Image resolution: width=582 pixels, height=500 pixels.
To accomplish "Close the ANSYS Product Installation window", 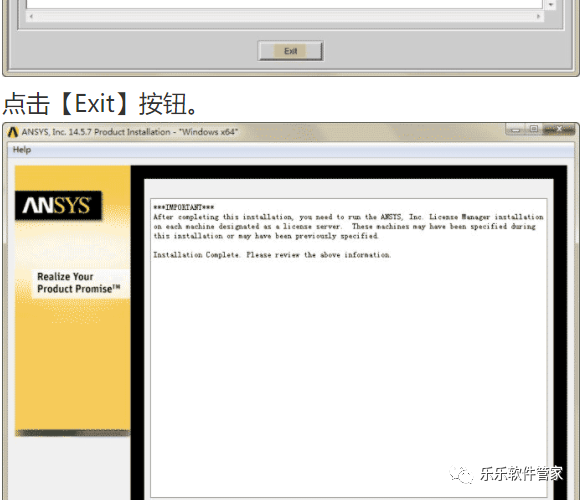I will (x=559, y=129).
